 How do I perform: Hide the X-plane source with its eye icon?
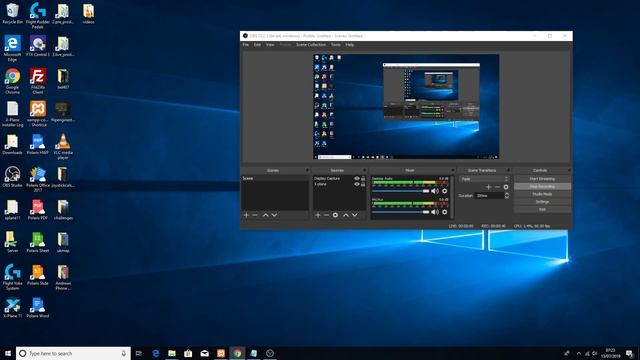pyautogui.click(x=357, y=184)
